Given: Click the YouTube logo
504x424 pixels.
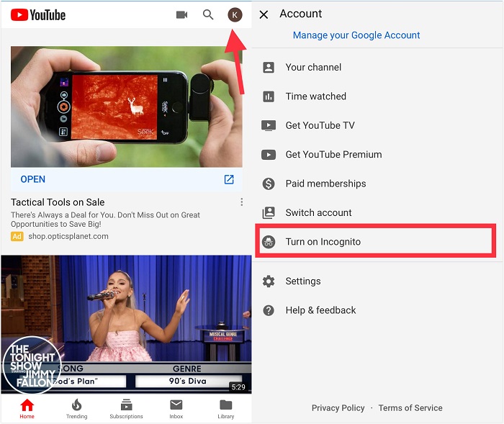Looking at the screenshot, I should point(38,15).
